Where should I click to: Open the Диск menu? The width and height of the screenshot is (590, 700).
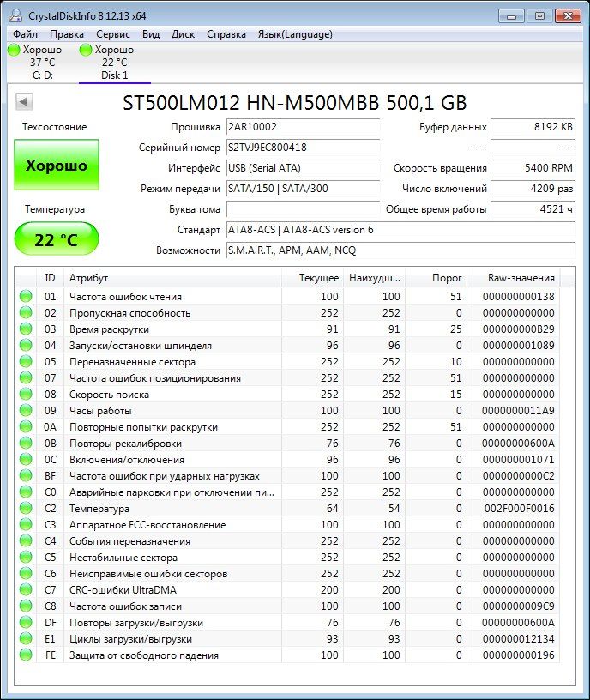(x=183, y=34)
